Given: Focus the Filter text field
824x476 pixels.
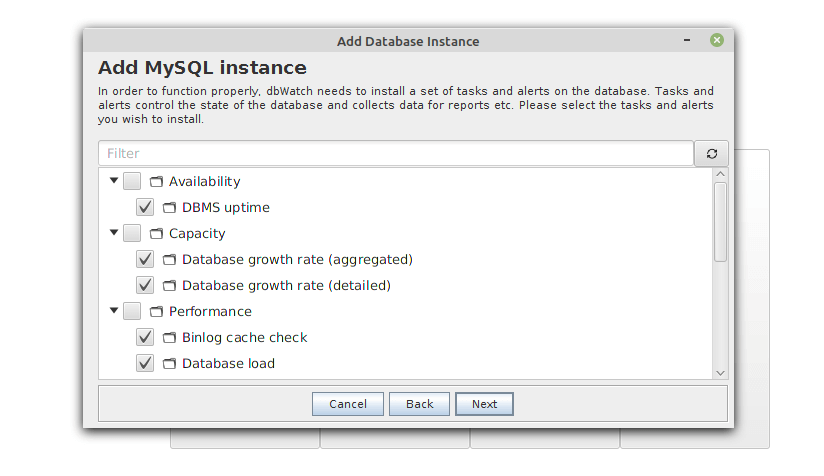Looking at the screenshot, I should (x=395, y=154).
